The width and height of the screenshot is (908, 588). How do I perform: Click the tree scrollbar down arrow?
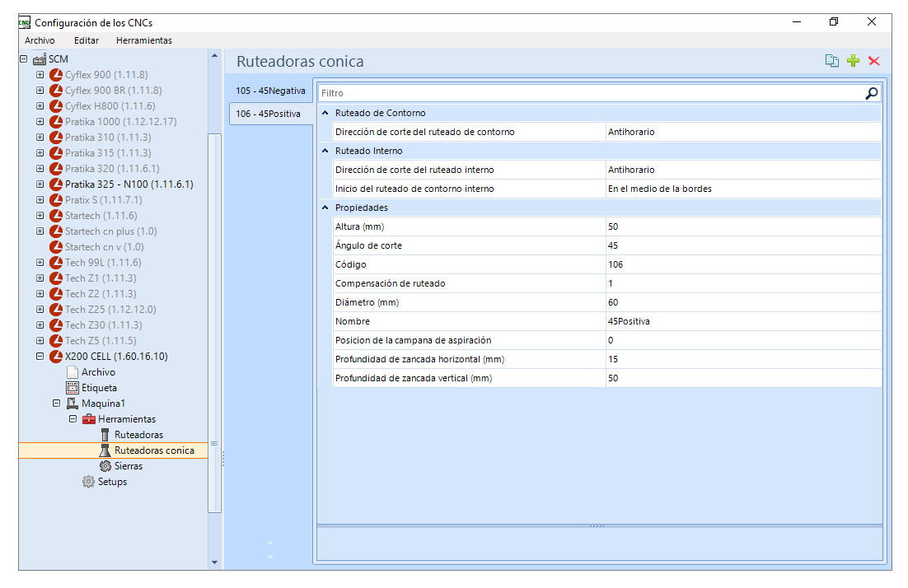(x=214, y=562)
